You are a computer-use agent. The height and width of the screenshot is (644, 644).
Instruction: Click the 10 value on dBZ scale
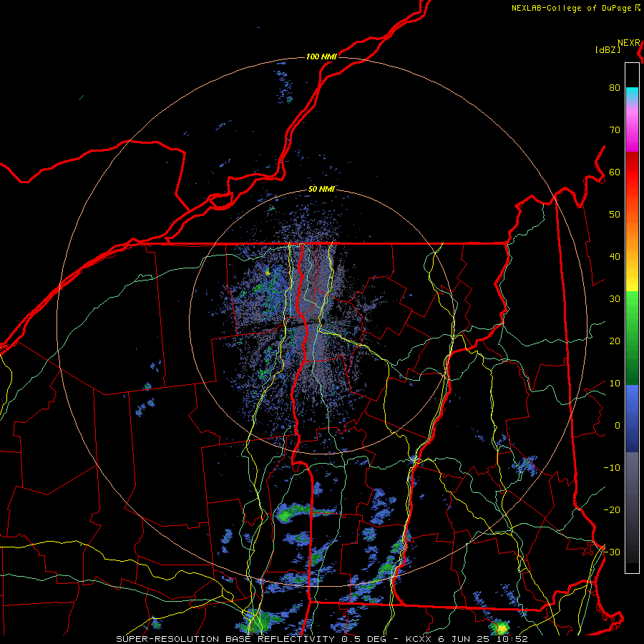point(615,384)
